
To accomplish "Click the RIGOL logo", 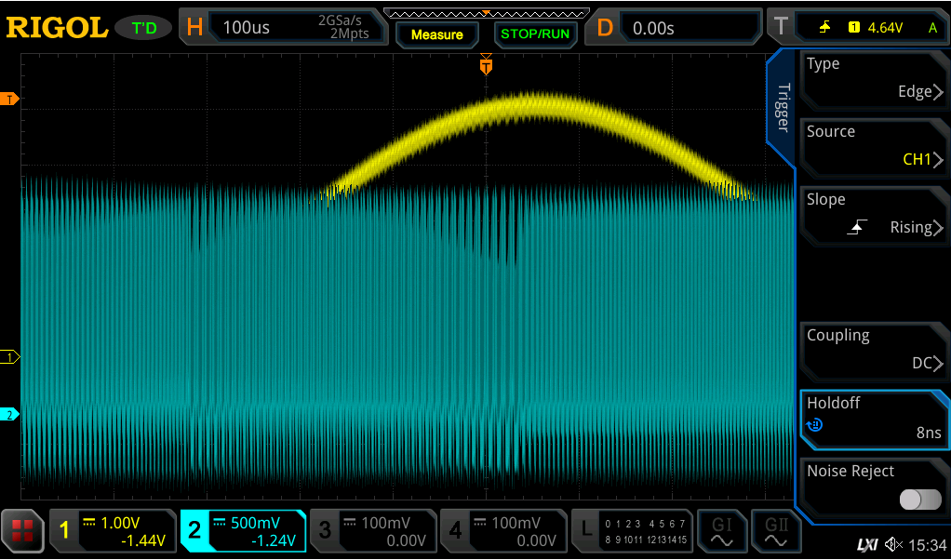I will 57,27.
